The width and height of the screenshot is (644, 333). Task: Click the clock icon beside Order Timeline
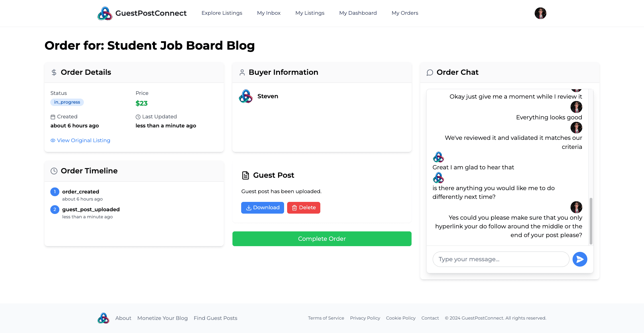[54, 171]
